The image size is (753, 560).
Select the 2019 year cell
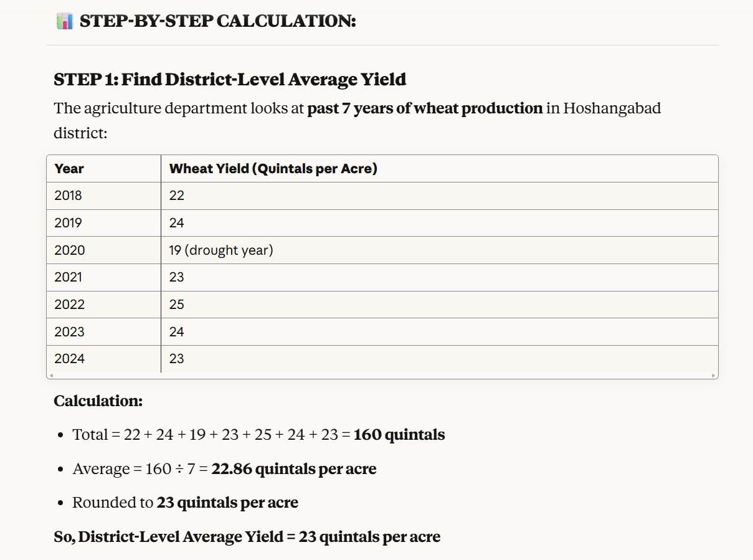[x=69, y=223]
